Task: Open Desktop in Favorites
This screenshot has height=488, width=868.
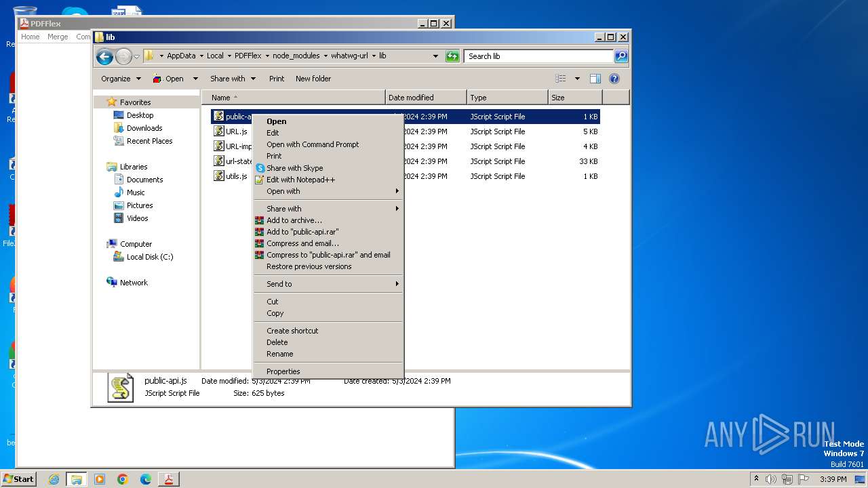Action: [140, 115]
